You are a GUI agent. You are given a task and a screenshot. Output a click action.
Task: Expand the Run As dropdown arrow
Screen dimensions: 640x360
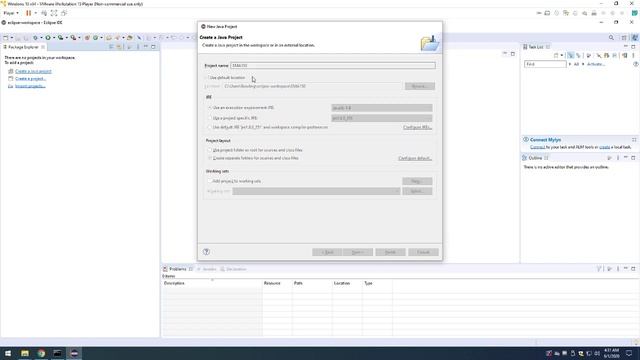coord(53,38)
